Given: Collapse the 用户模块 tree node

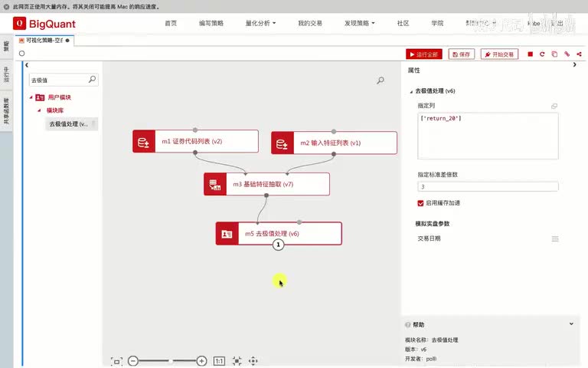Looking at the screenshot, I should pos(31,97).
